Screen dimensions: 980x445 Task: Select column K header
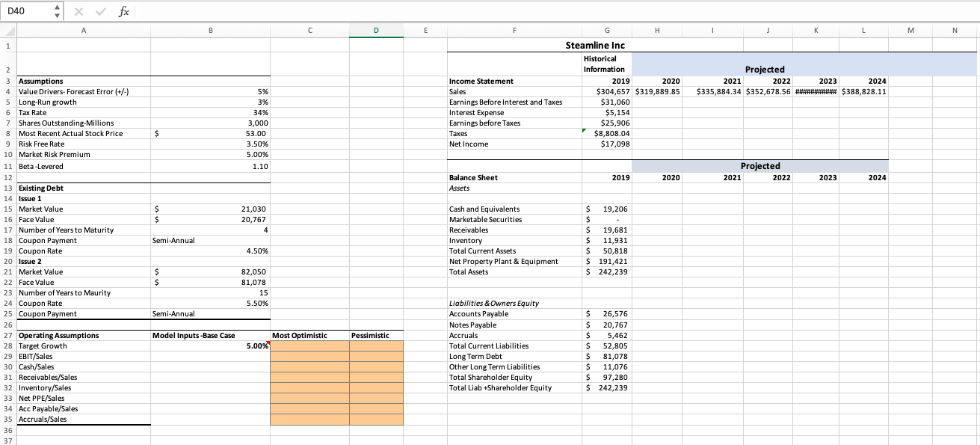pyautogui.click(x=816, y=30)
